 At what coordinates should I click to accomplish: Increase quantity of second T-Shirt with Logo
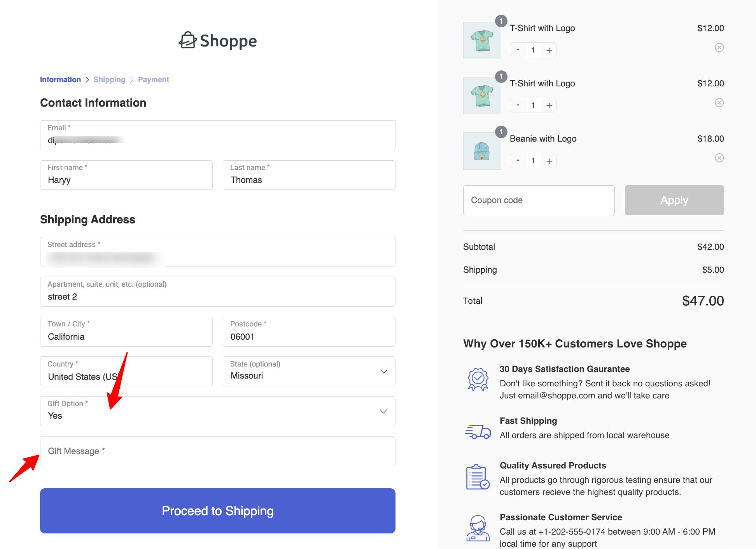coord(549,105)
